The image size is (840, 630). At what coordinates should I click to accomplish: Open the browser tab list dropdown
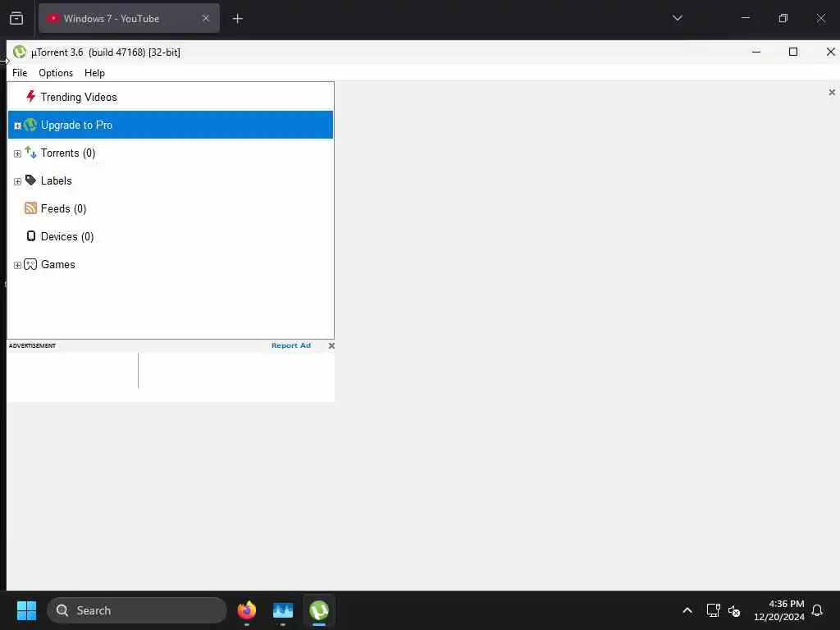[677, 18]
